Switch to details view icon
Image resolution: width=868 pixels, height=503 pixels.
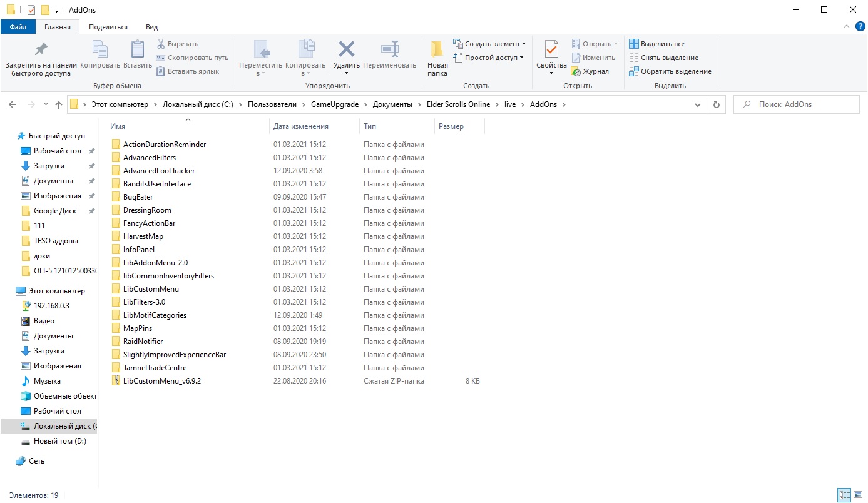pyautogui.click(x=844, y=495)
